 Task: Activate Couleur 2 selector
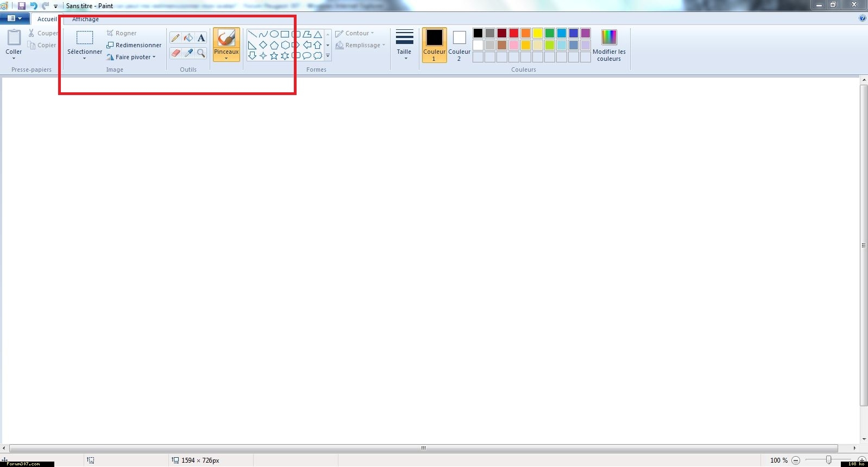coord(459,45)
